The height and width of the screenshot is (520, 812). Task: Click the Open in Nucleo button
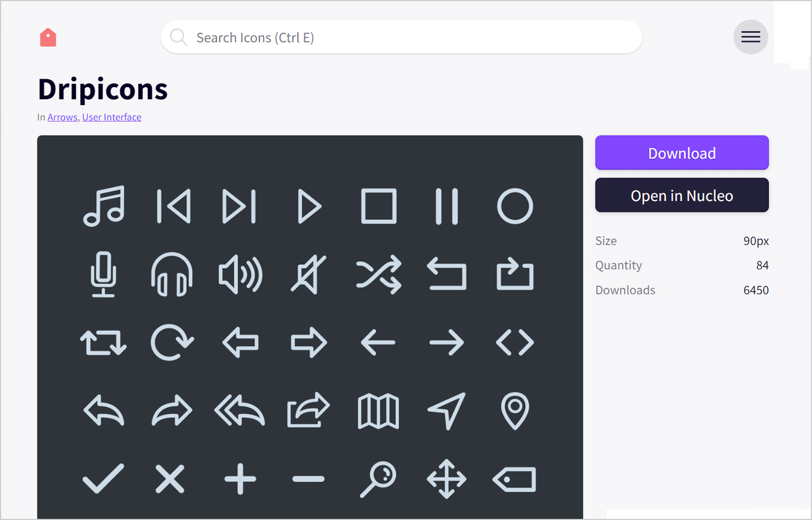coord(682,195)
